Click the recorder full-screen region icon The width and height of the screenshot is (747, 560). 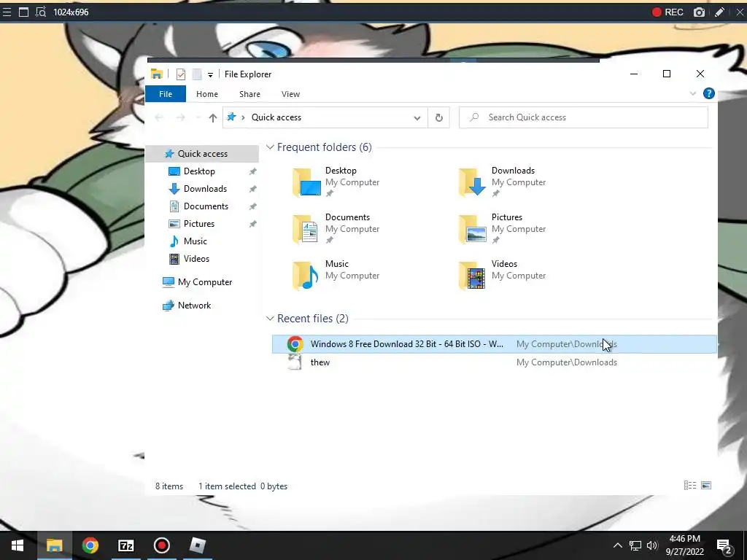point(23,12)
